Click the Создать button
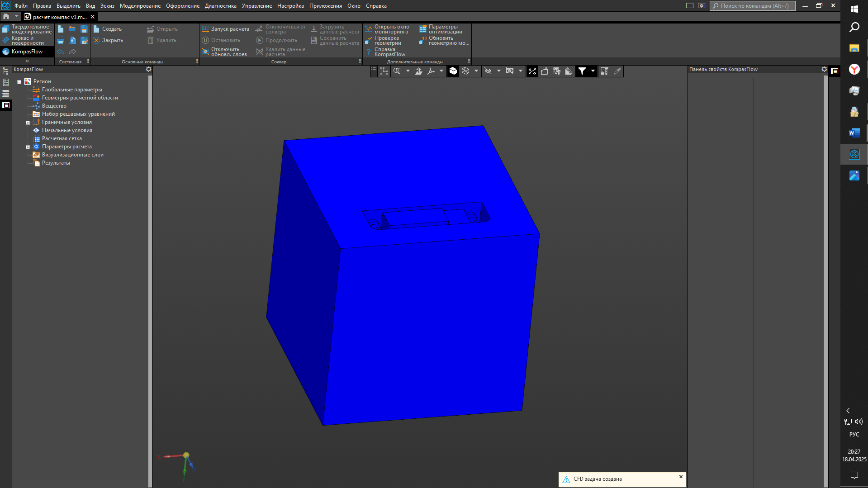 coord(108,29)
